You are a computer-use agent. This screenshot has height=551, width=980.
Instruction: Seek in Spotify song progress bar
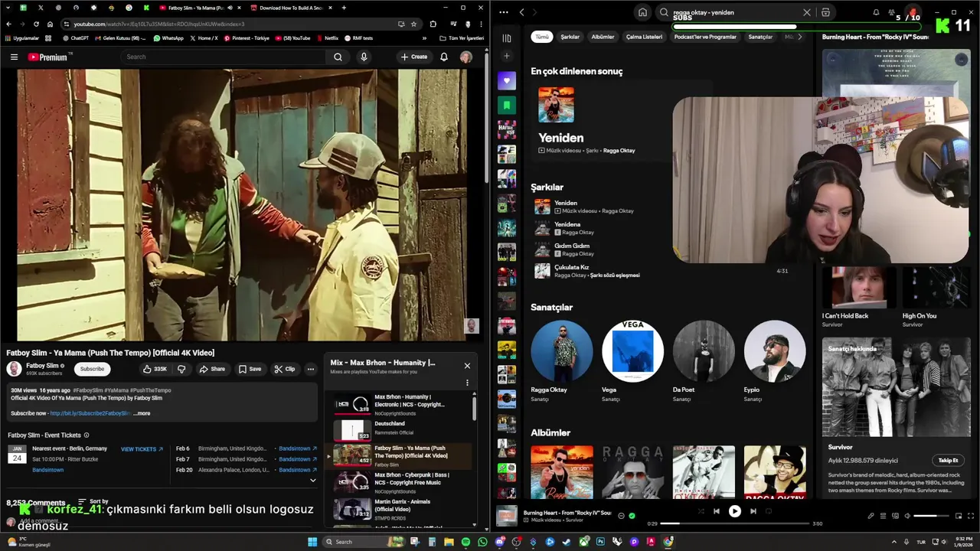[x=734, y=523]
